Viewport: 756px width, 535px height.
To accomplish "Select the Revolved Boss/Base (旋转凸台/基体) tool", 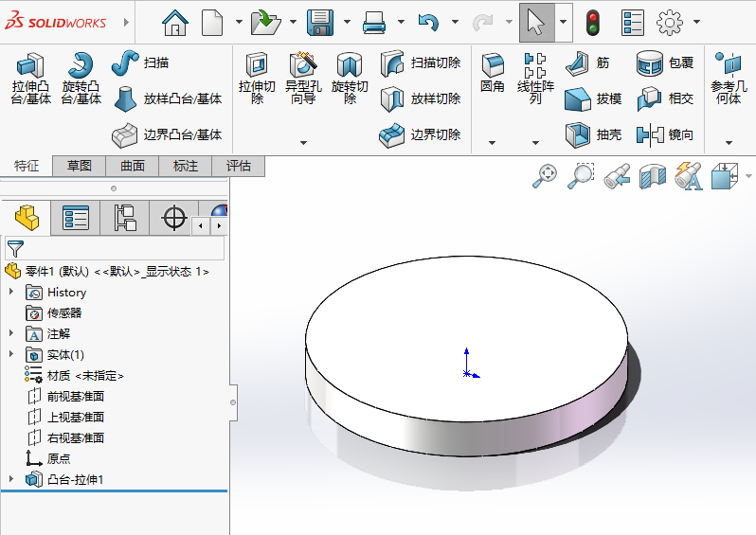I will 81,66.
